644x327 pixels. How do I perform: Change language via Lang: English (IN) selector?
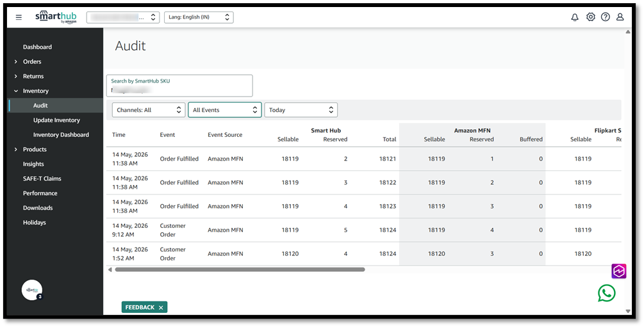point(199,17)
